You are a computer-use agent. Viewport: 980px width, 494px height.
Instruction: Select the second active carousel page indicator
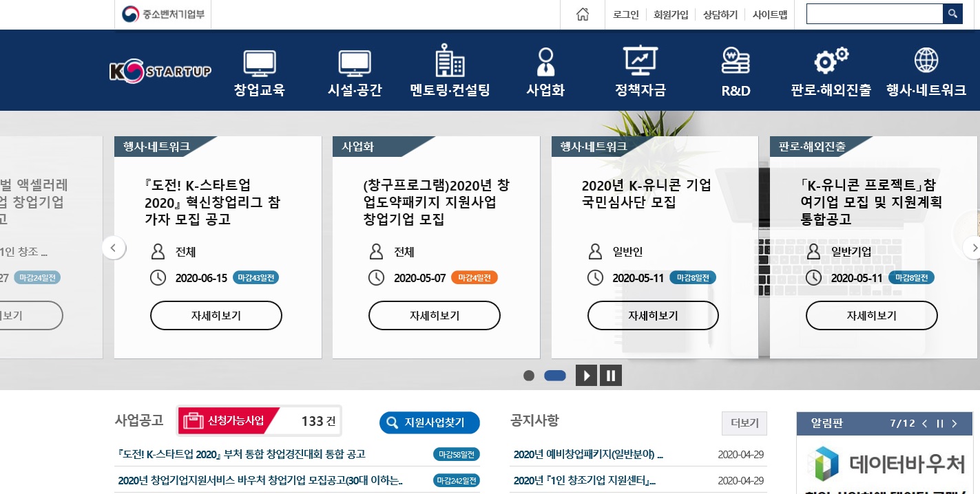555,376
